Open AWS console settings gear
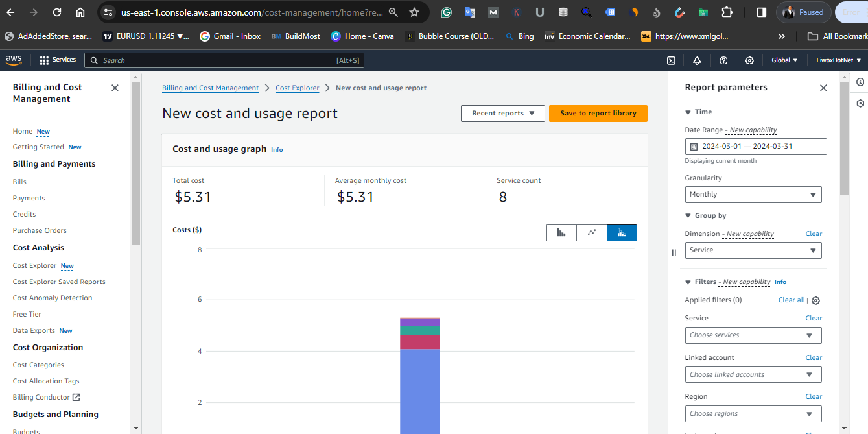 749,60
